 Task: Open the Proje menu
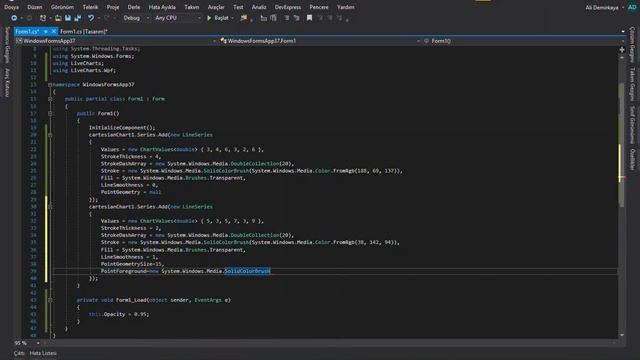pyautogui.click(x=113, y=7)
